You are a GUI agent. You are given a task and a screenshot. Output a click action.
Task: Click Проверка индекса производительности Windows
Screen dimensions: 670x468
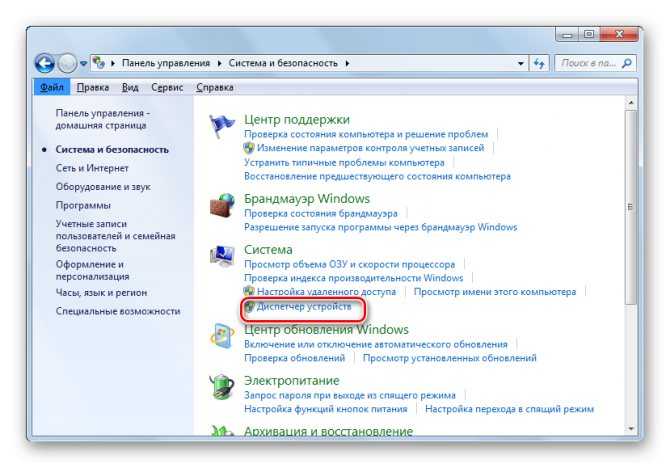click(353, 278)
